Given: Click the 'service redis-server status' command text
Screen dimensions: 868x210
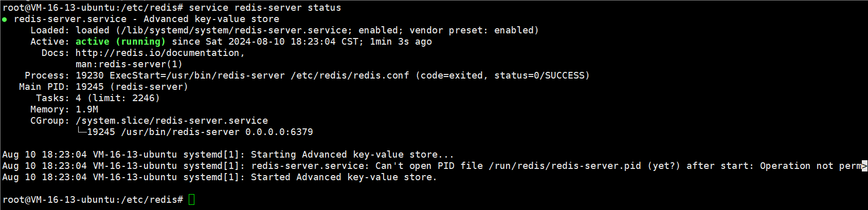Looking at the screenshot, I should tap(265, 8).
